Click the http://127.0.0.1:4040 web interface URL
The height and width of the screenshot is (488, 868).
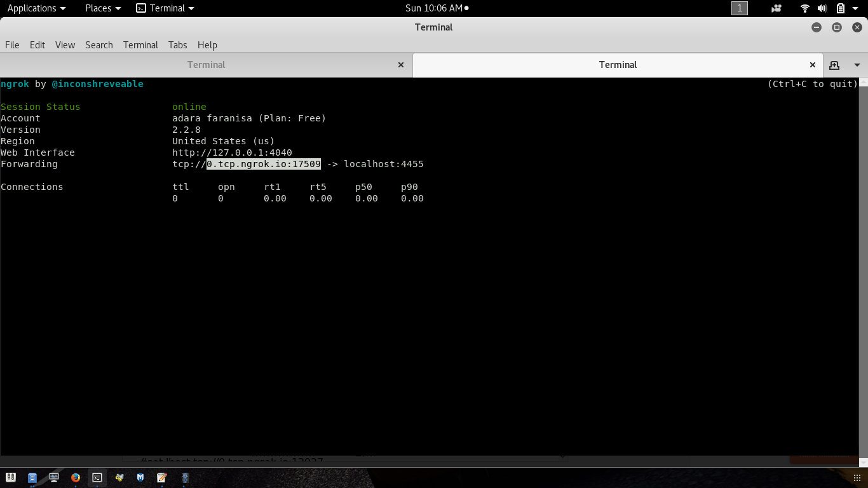(x=232, y=152)
